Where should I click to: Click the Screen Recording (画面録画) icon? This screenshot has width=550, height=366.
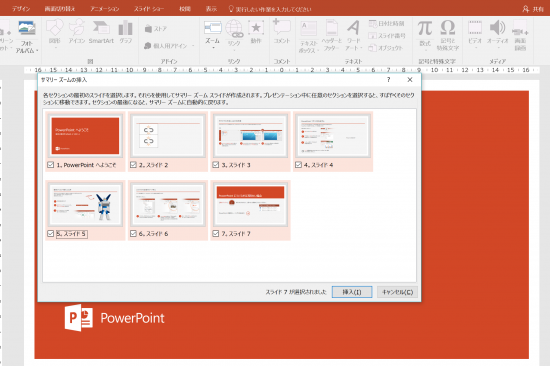[x=520, y=28]
